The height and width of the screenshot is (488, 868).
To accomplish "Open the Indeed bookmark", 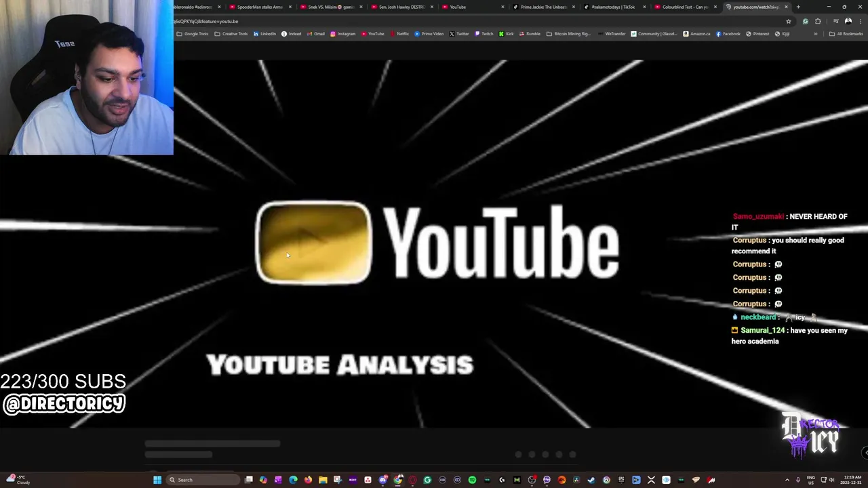I will pos(292,34).
